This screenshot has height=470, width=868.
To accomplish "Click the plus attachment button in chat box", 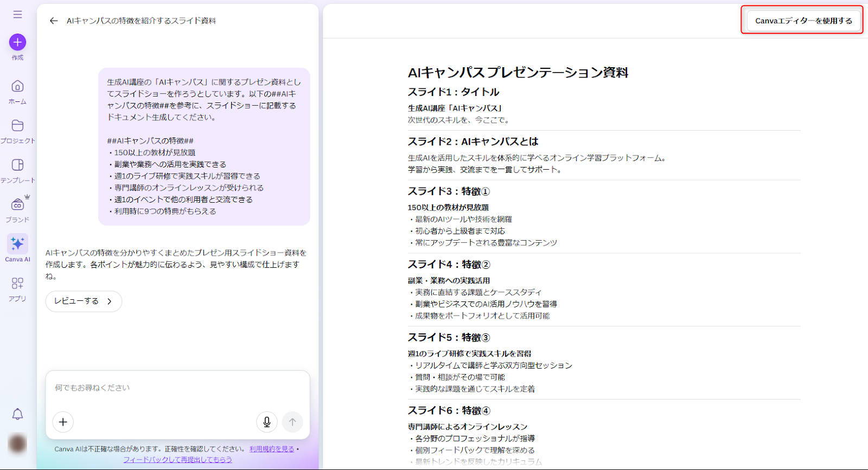I will pyautogui.click(x=63, y=422).
